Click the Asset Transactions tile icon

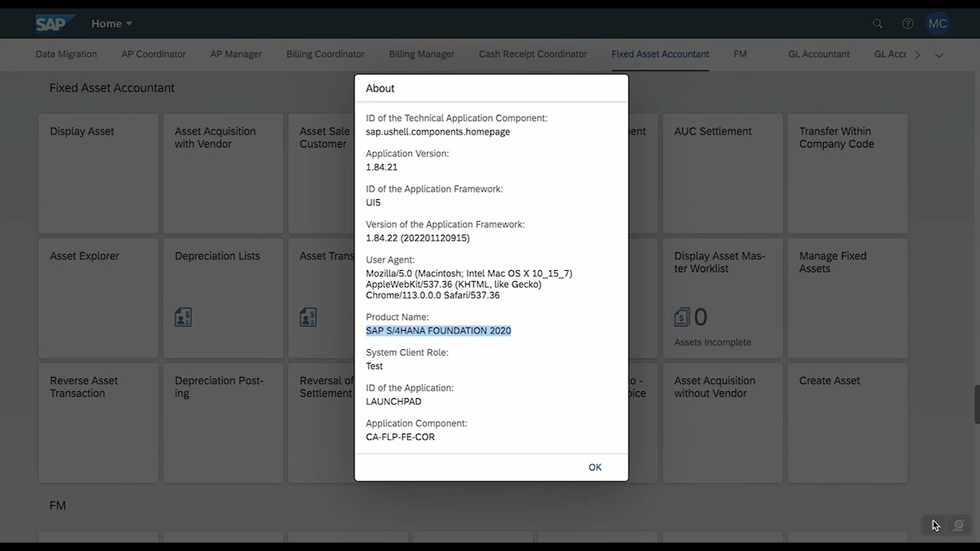point(308,317)
